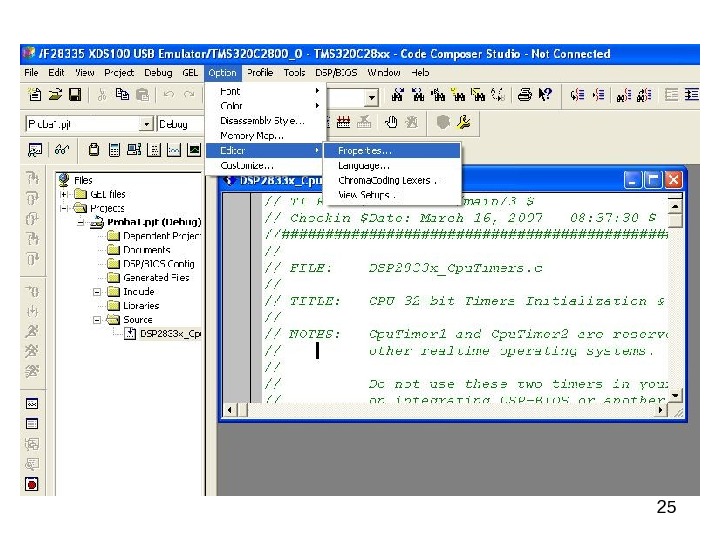This screenshot has width=720, height=540.
Task: Open the Project menu
Action: [119, 73]
